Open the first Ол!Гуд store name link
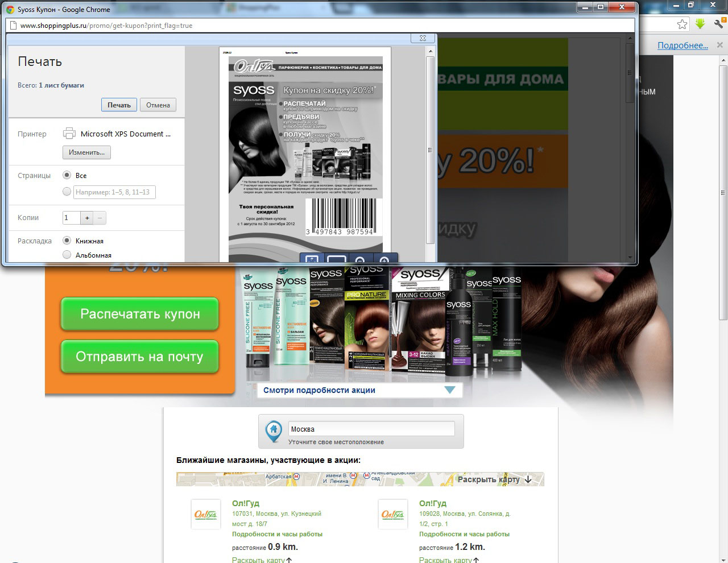728x563 pixels. [246, 503]
